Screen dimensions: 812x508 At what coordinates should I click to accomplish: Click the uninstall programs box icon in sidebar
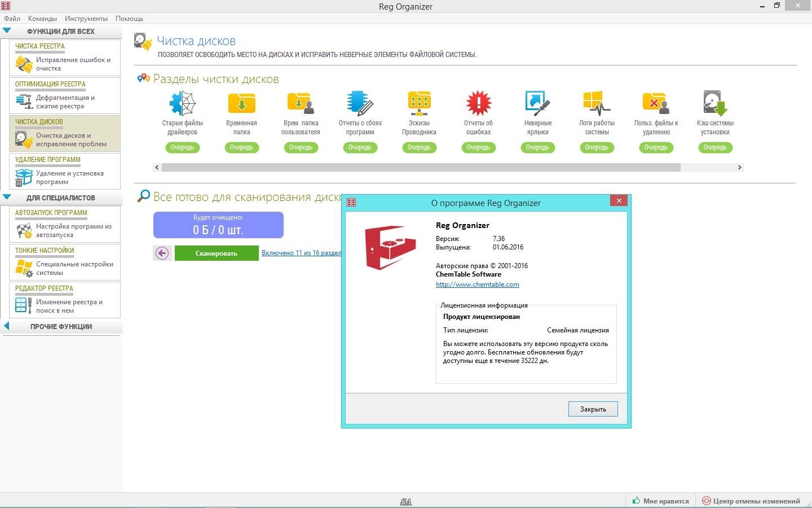(x=24, y=177)
